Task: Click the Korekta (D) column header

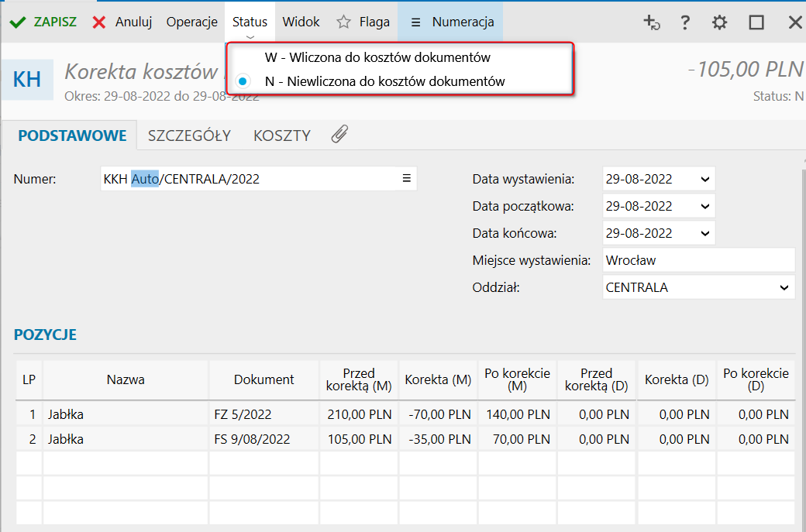Action: 677,379
